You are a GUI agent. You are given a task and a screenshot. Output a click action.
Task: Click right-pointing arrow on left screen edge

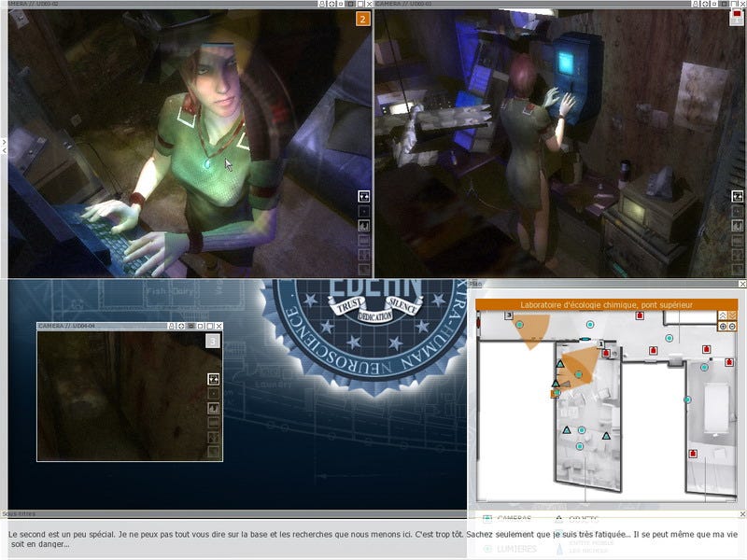tap(4, 142)
